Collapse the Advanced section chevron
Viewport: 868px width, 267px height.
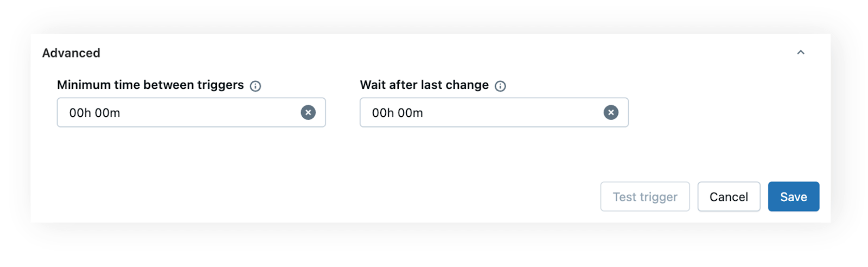(x=800, y=53)
